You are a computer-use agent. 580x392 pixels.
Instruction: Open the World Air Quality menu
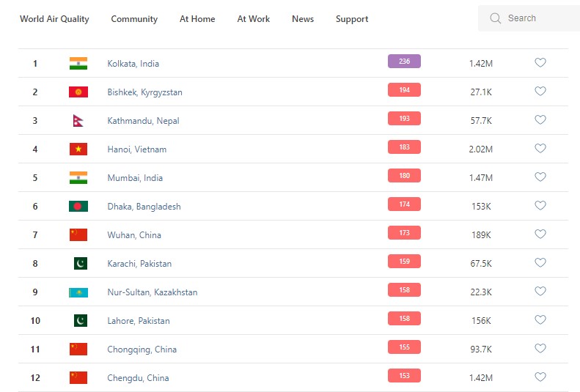click(x=54, y=19)
